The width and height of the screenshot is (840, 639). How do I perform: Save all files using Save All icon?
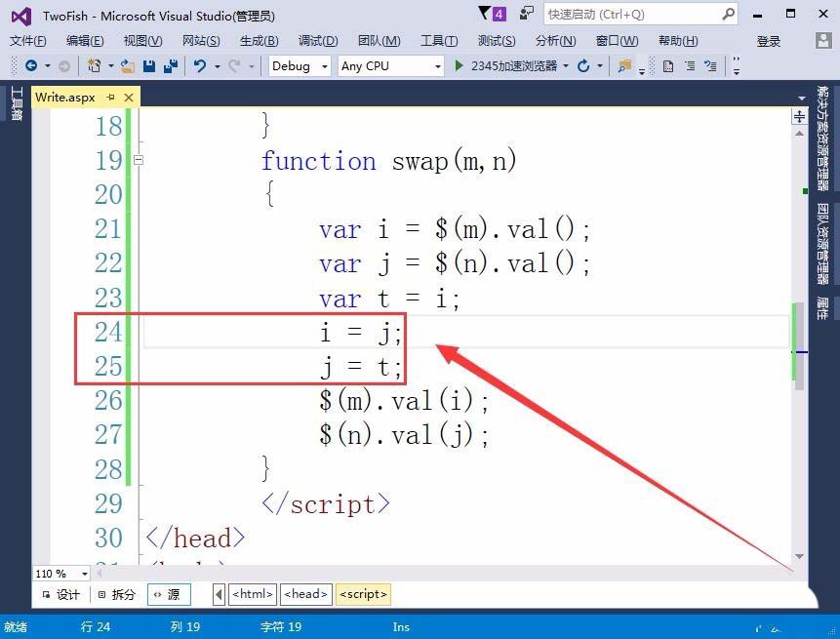(173, 66)
